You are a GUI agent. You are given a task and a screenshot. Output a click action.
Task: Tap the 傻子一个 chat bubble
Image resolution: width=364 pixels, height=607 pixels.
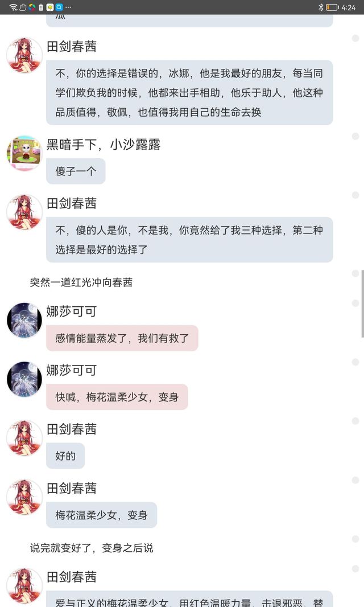pyautogui.click(x=76, y=171)
